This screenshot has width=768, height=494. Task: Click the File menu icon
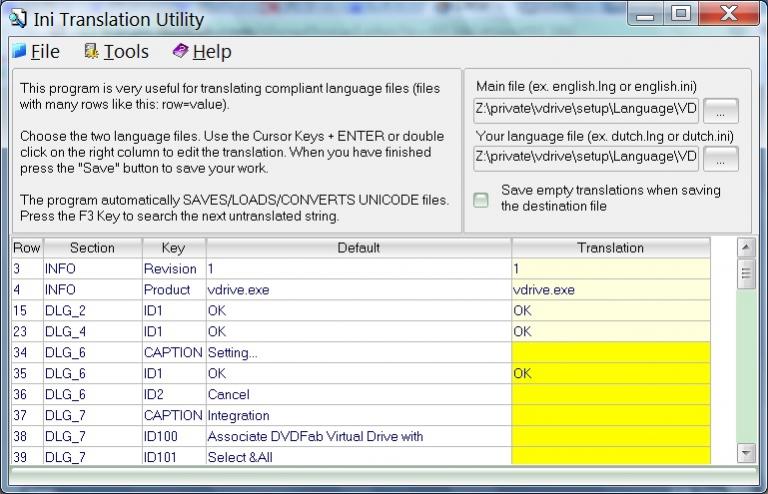(19, 51)
